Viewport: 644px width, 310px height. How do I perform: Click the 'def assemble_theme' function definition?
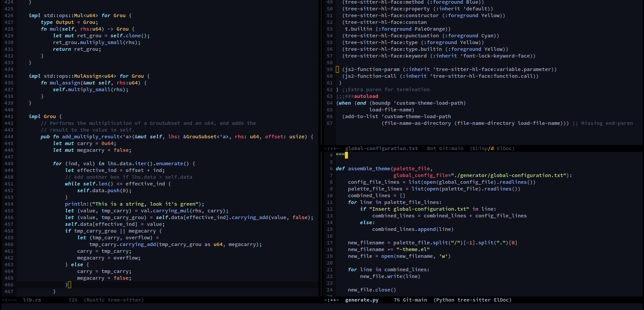coord(363,169)
